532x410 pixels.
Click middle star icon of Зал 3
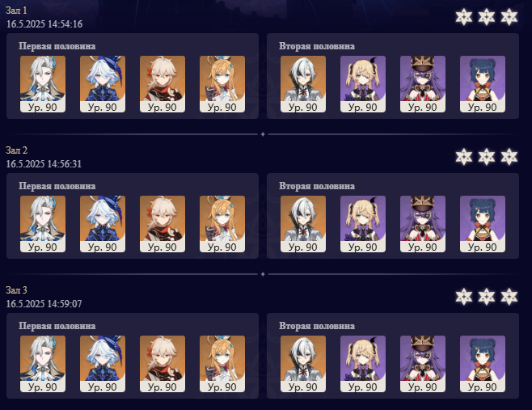[x=487, y=297]
